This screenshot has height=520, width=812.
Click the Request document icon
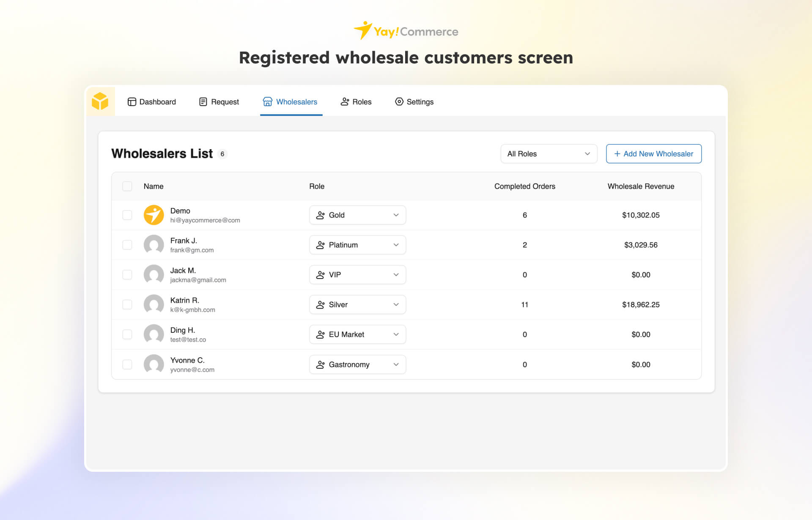click(x=203, y=102)
